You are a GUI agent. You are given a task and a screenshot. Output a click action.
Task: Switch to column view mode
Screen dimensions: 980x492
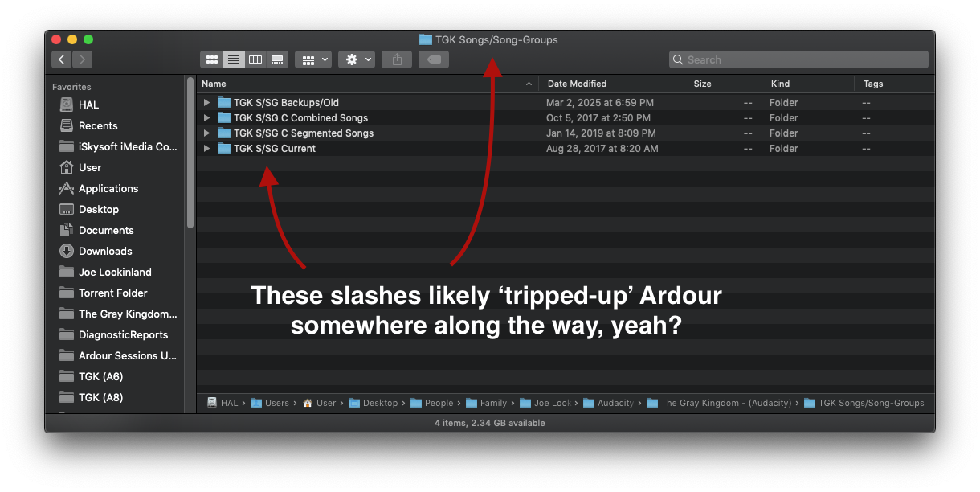click(x=255, y=59)
